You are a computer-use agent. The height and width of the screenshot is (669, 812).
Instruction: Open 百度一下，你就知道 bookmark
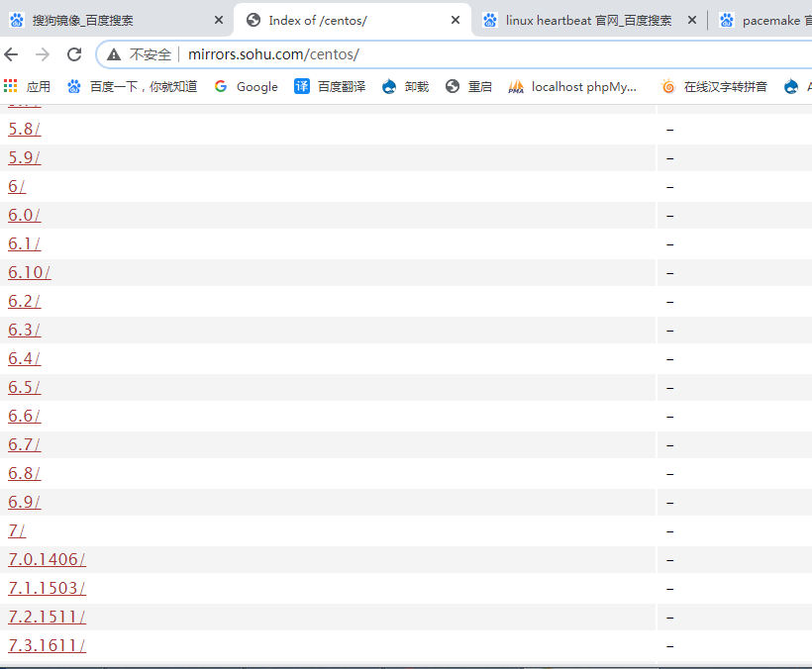tap(132, 86)
